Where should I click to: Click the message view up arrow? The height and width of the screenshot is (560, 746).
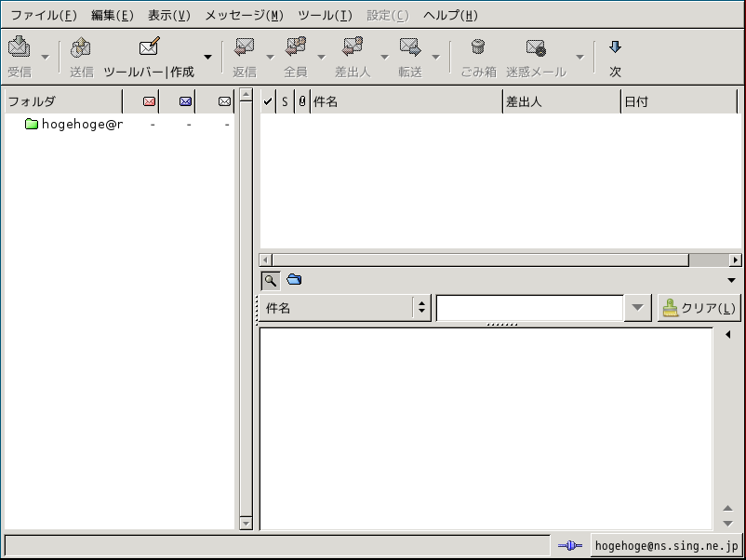coord(728,508)
